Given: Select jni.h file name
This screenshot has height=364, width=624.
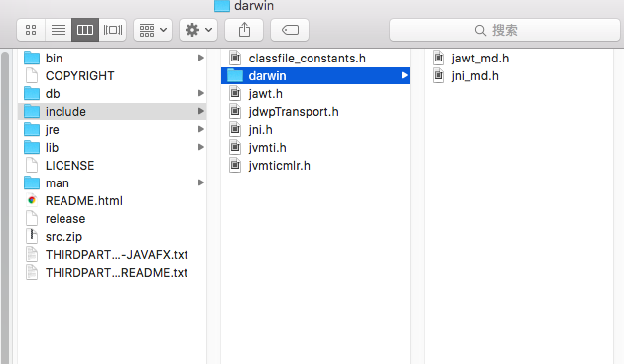Looking at the screenshot, I should click(x=260, y=130).
